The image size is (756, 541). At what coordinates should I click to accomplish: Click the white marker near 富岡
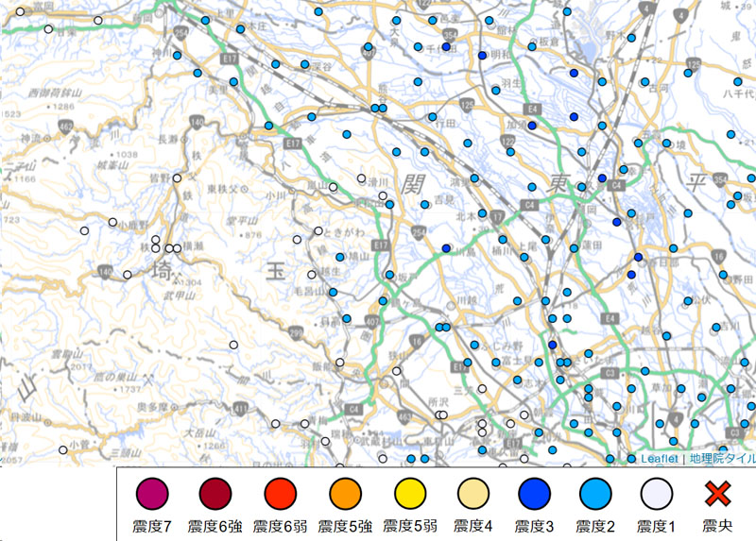click(20, 11)
